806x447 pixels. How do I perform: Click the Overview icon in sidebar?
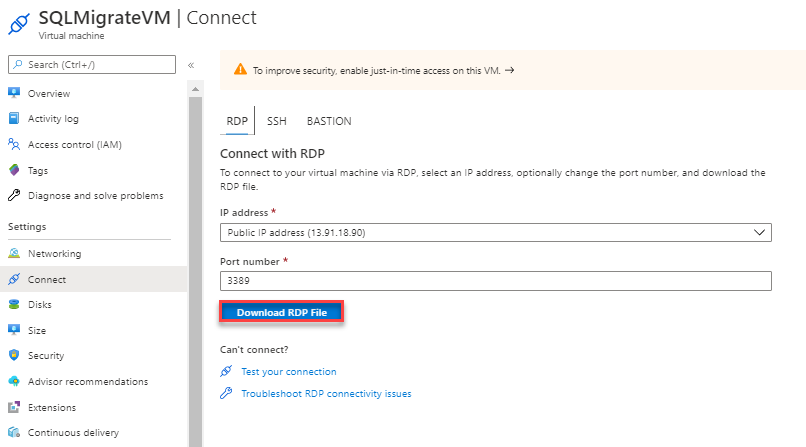[x=14, y=93]
